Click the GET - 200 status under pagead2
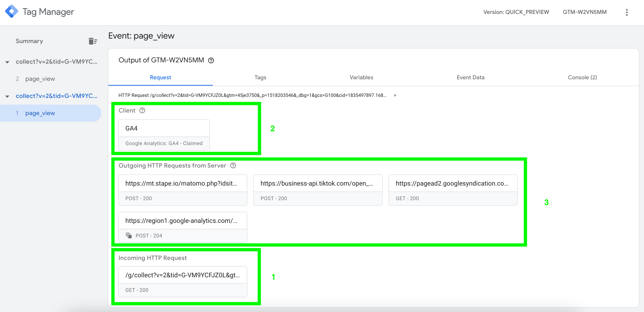The height and width of the screenshot is (312, 644). click(407, 198)
